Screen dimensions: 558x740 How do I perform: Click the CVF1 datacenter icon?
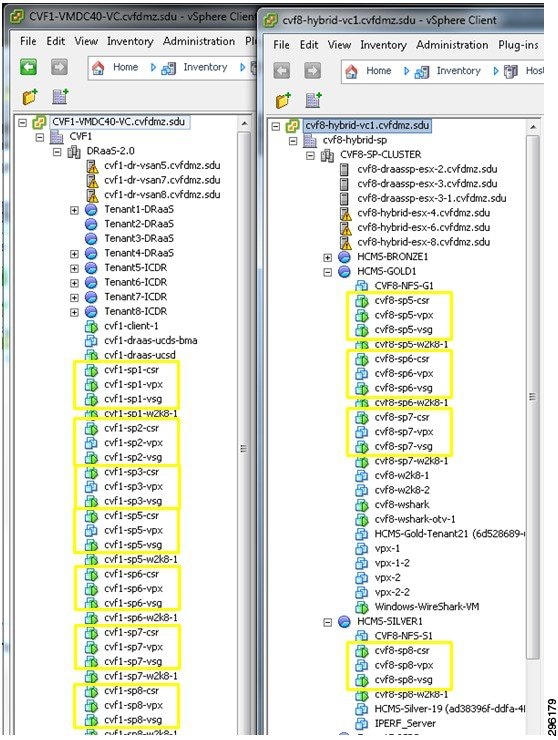point(57,137)
